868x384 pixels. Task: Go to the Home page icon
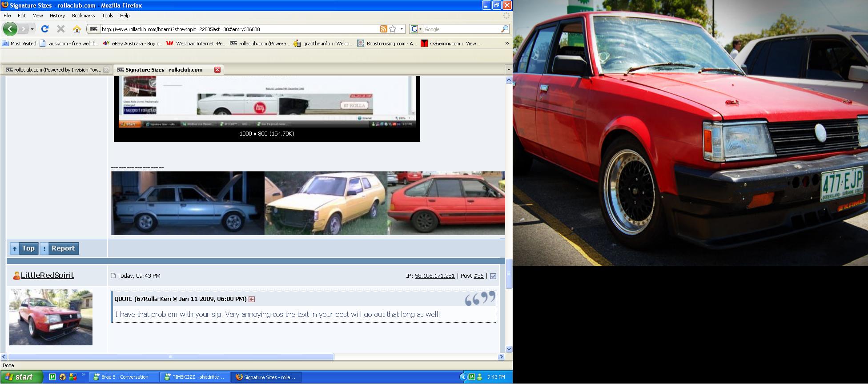[77, 29]
